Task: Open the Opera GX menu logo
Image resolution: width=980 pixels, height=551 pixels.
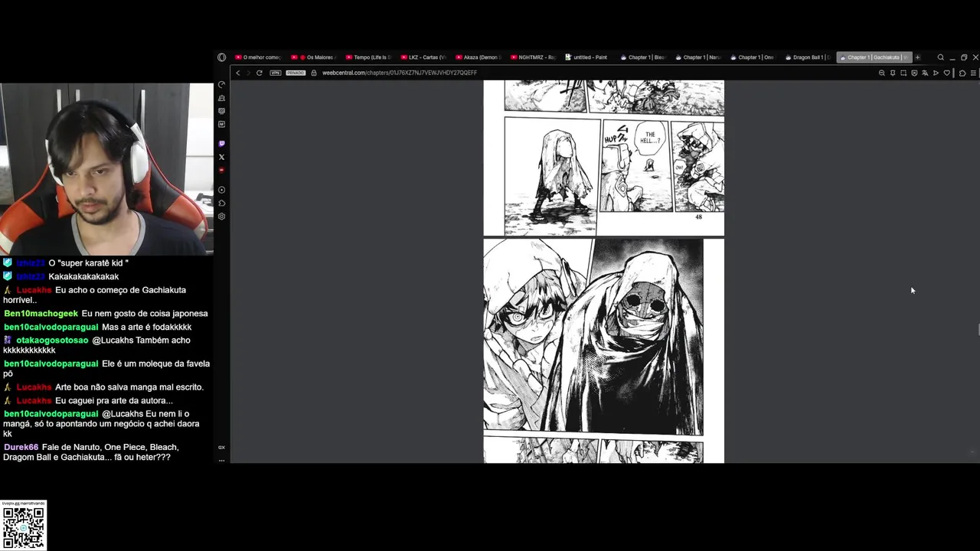Action: pos(221,57)
